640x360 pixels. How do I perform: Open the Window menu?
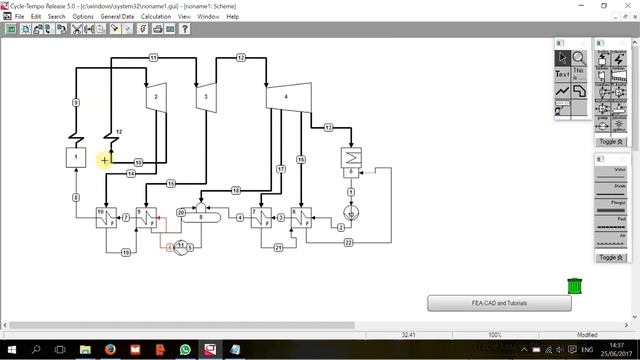point(208,17)
